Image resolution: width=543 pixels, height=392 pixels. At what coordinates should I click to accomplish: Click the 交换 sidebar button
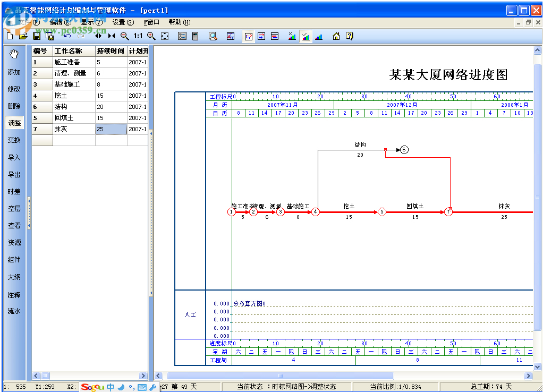tap(14, 140)
